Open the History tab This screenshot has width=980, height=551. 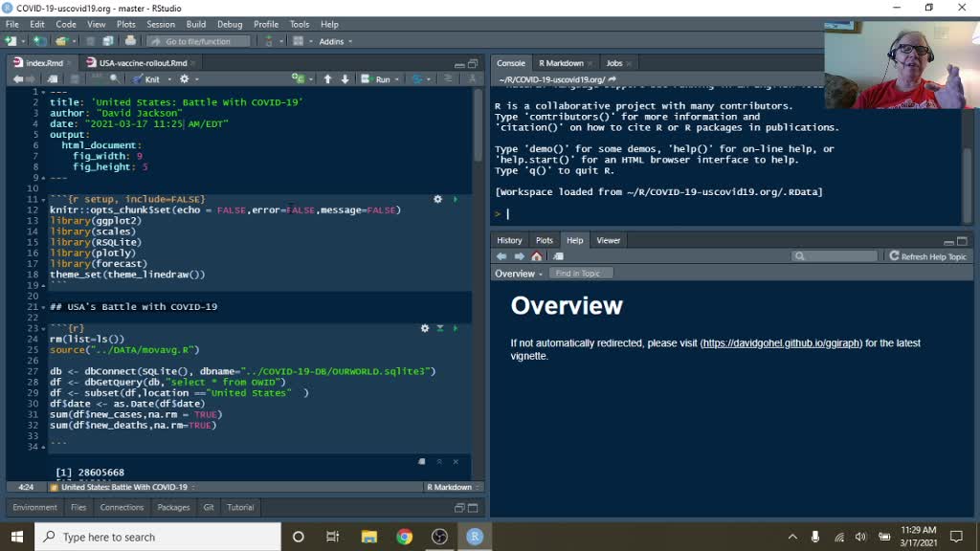[509, 240]
